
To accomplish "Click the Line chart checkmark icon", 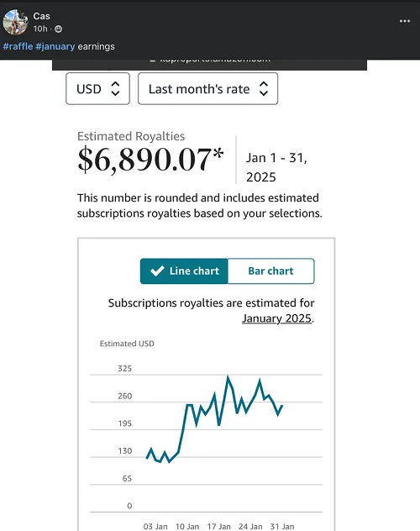I will [157, 271].
